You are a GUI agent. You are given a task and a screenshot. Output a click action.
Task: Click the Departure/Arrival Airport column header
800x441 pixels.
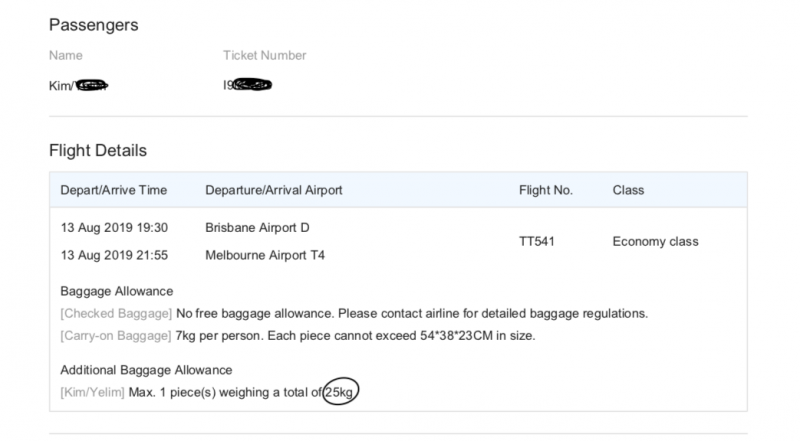(273, 190)
